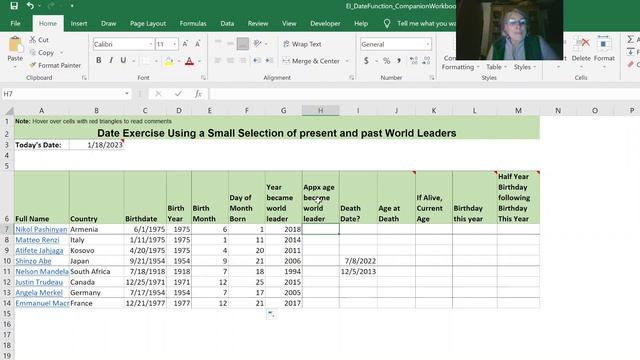
Task: Toggle Italic formatting
Action: (111, 61)
